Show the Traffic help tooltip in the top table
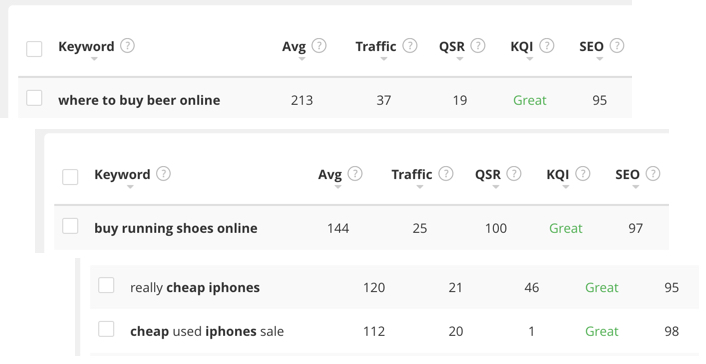706x364 pixels. pos(410,46)
